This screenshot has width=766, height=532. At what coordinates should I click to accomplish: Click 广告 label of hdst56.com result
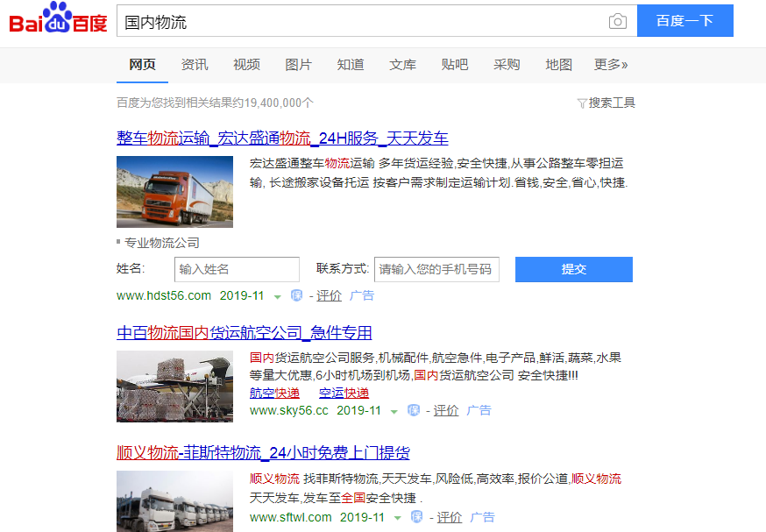[361, 295]
